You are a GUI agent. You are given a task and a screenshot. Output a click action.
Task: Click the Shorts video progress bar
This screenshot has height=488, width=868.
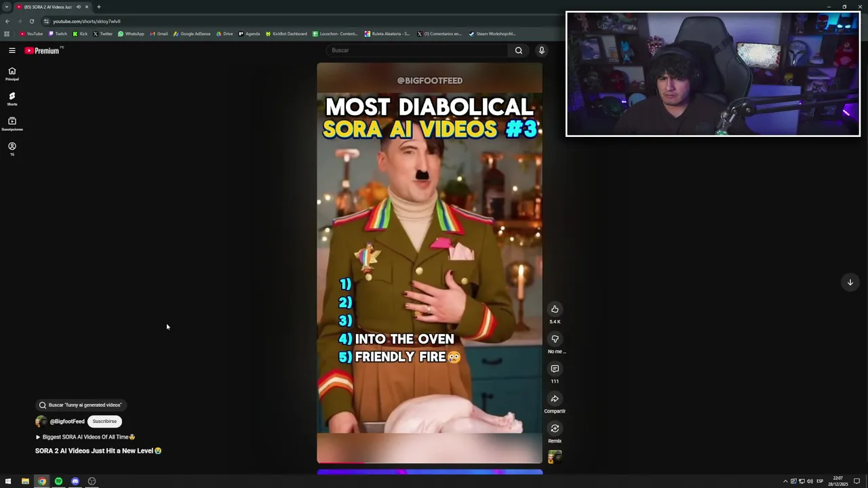click(x=429, y=463)
